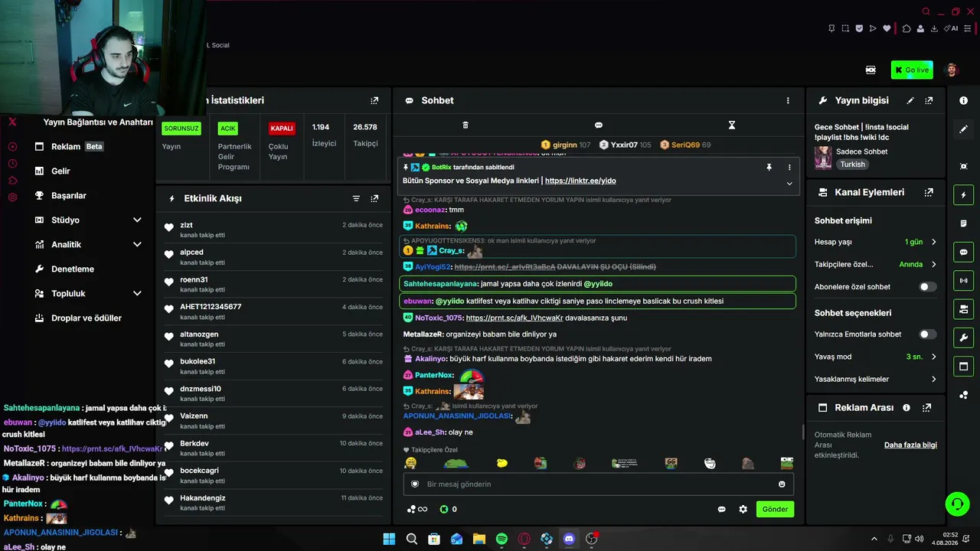Click the Turkish language tag
Viewport: 980px width, 551px height.
pyautogui.click(x=852, y=165)
